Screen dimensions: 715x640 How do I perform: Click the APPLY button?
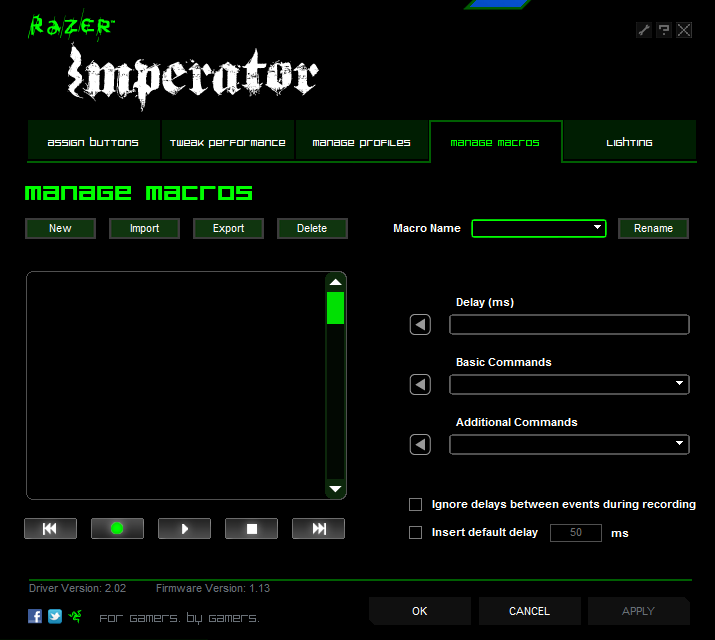pyautogui.click(x=638, y=611)
